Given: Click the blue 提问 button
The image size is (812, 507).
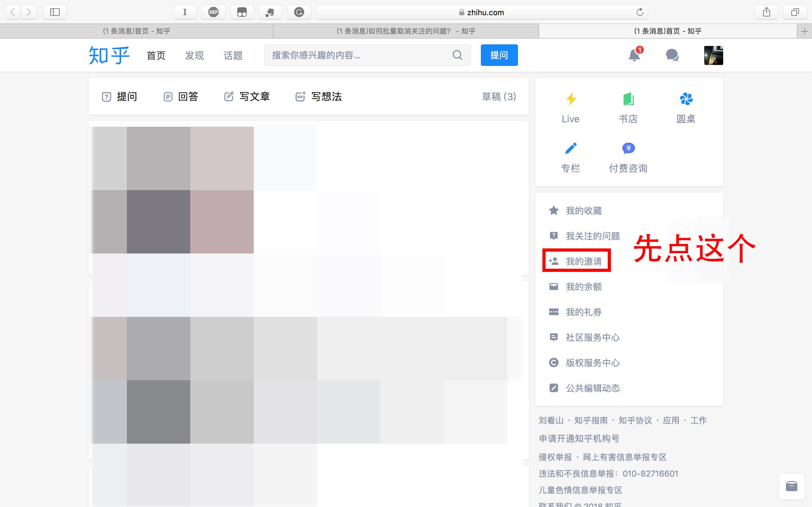Looking at the screenshot, I should tap(499, 55).
